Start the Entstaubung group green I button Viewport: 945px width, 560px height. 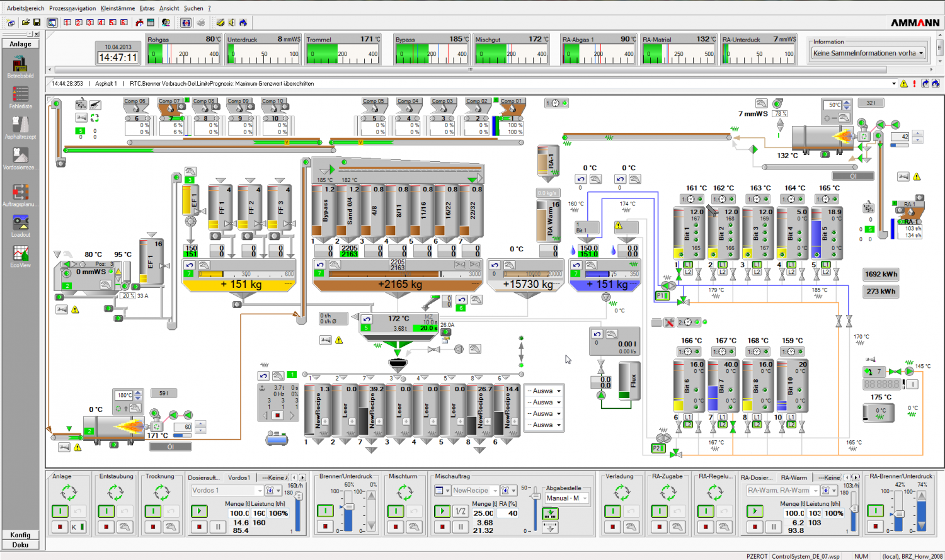coord(106,511)
